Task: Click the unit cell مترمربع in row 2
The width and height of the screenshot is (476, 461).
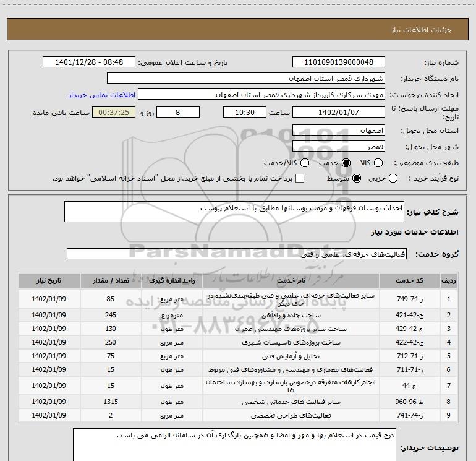Action: pyautogui.click(x=172, y=316)
